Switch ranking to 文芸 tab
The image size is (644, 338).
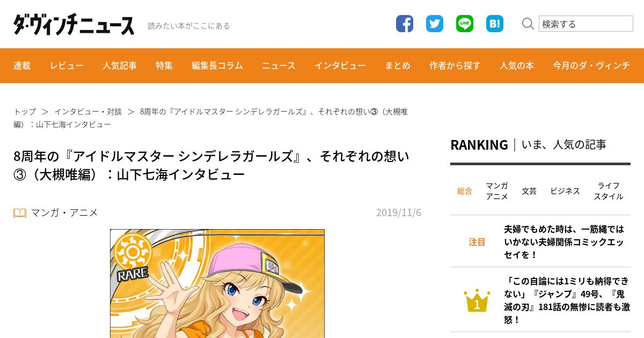[x=529, y=191]
